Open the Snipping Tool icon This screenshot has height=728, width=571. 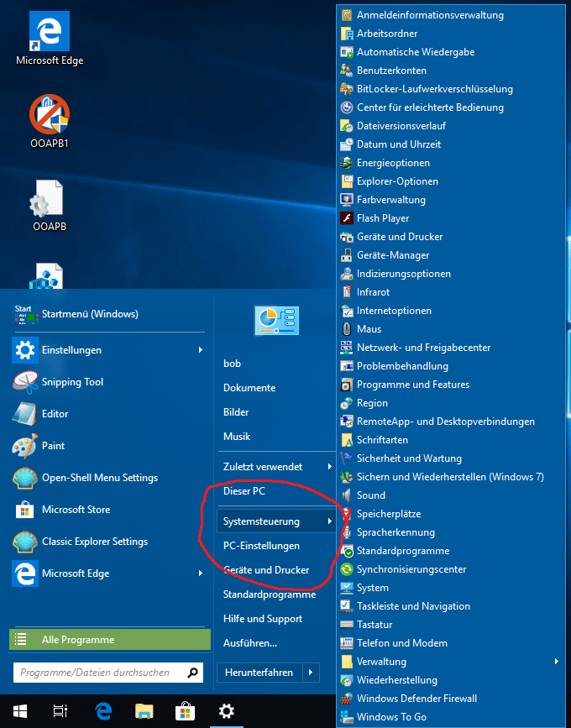(x=25, y=382)
